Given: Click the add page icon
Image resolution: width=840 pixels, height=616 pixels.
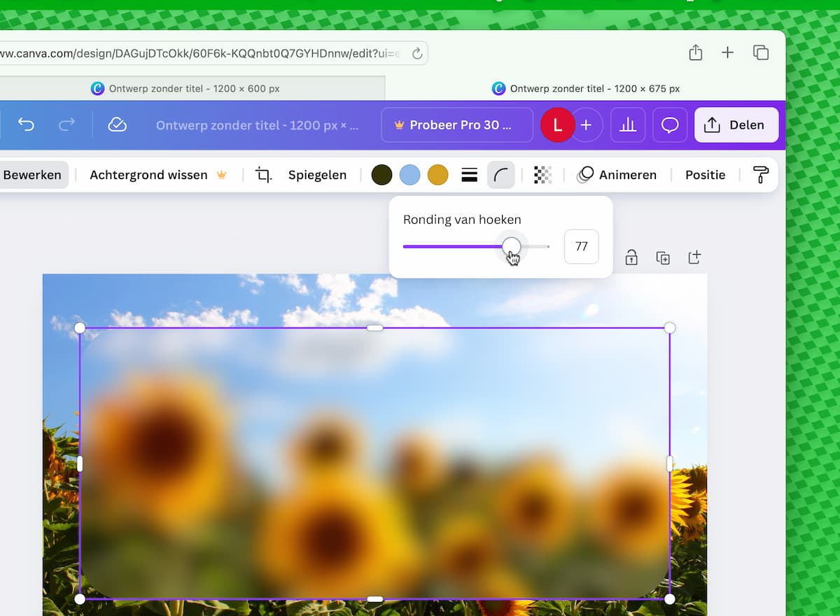Looking at the screenshot, I should (x=694, y=258).
